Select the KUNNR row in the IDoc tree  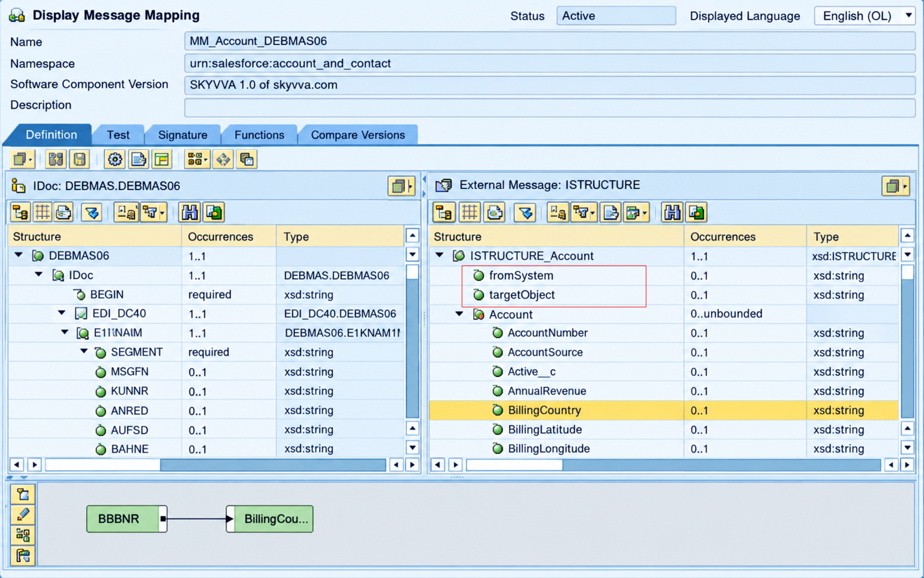point(206,391)
